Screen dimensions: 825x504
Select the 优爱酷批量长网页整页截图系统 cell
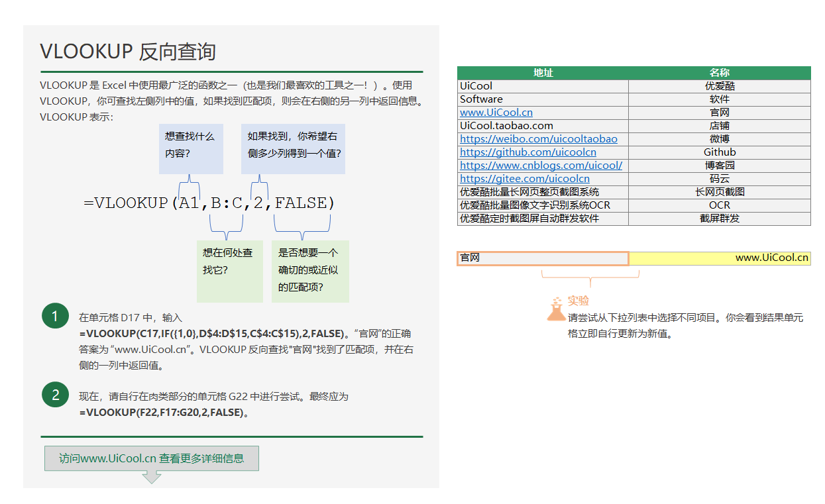tap(543, 192)
